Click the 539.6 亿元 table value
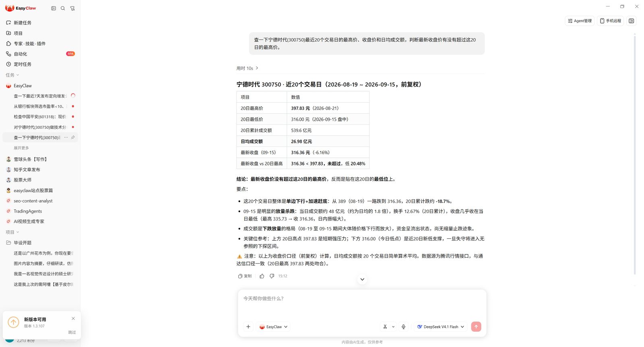This screenshot has height=347, width=644. pos(328,130)
